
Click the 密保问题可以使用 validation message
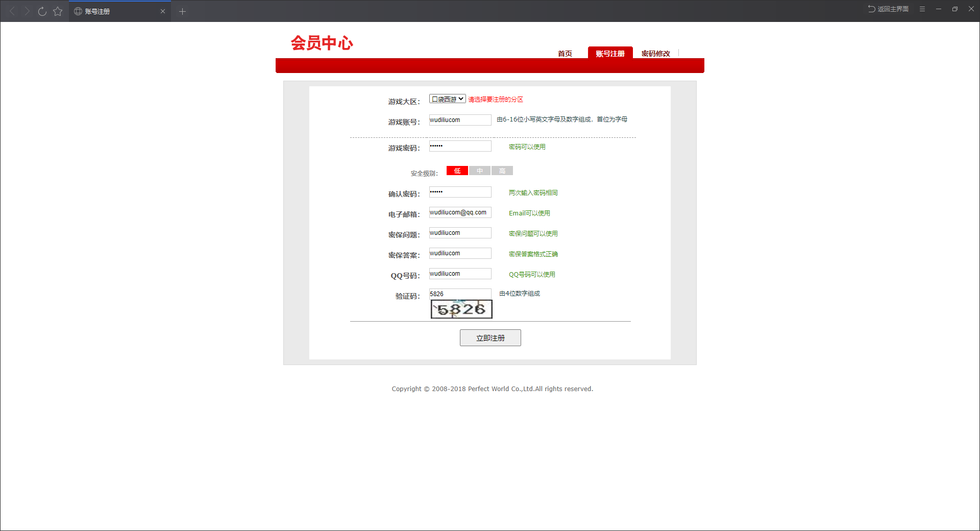pyautogui.click(x=533, y=233)
